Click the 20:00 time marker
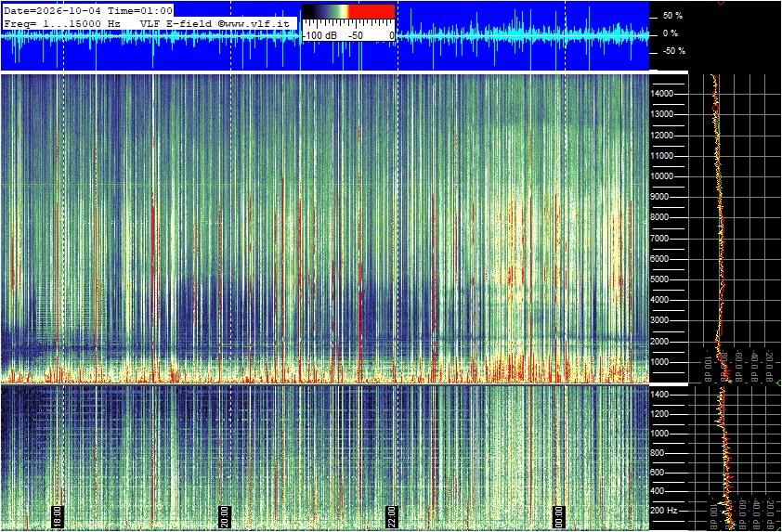This screenshot has height=532, width=782. [225, 516]
